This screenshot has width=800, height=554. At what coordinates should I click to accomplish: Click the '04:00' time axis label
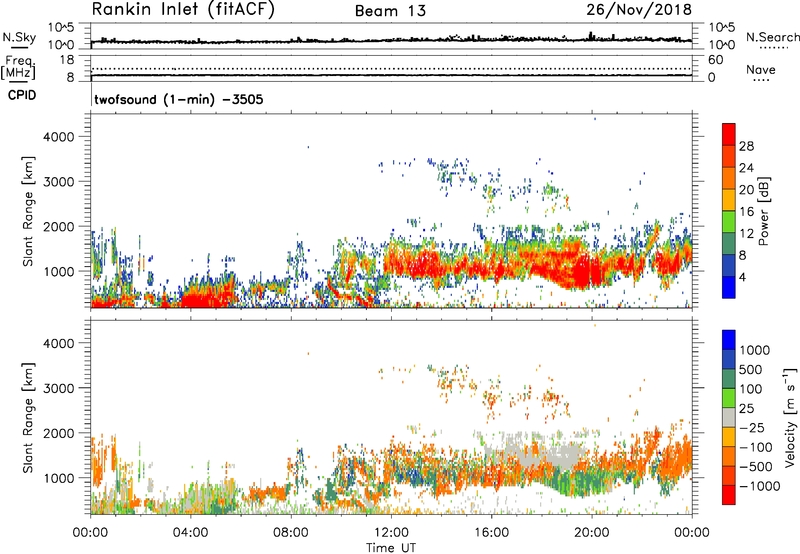pyautogui.click(x=190, y=533)
